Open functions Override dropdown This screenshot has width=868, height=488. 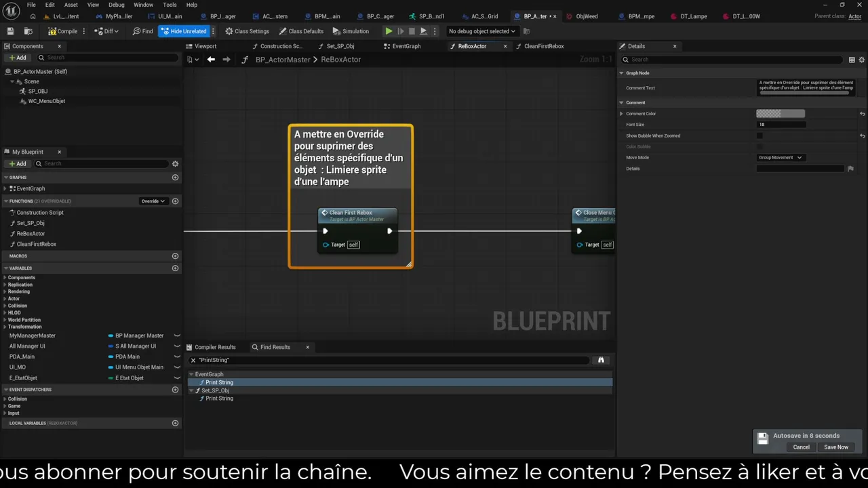(x=153, y=201)
